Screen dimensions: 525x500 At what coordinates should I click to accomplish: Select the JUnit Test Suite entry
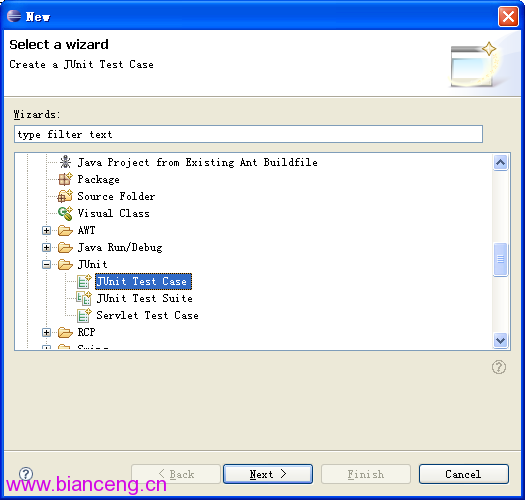pyautogui.click(x=144, y=298)
